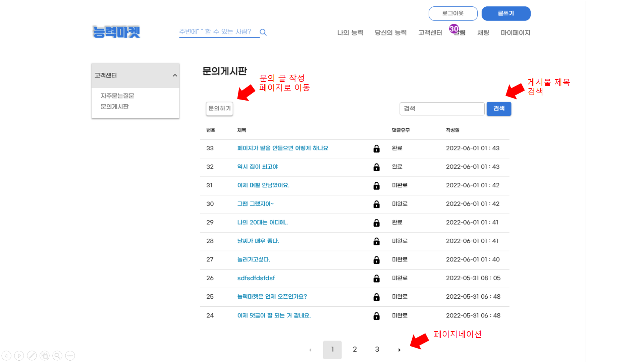Open the presentation pen tool

(x=32, y=356)
